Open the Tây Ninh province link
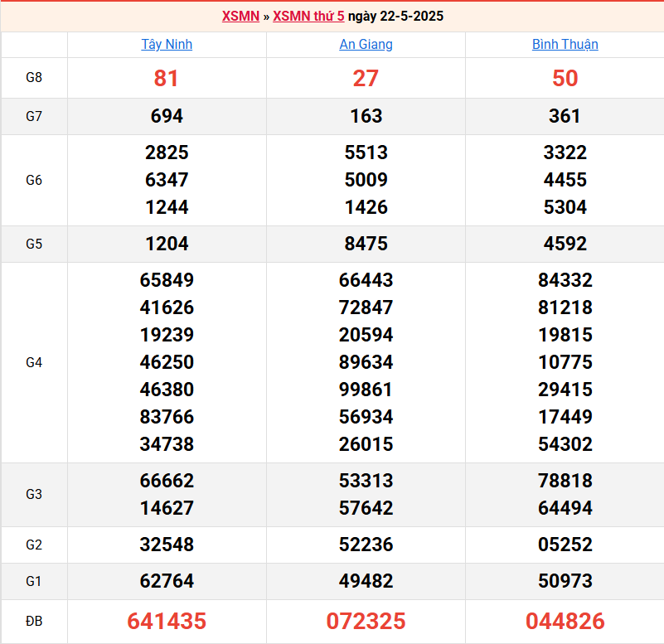This screenshot has height=644, width=664. click(167, 45)
